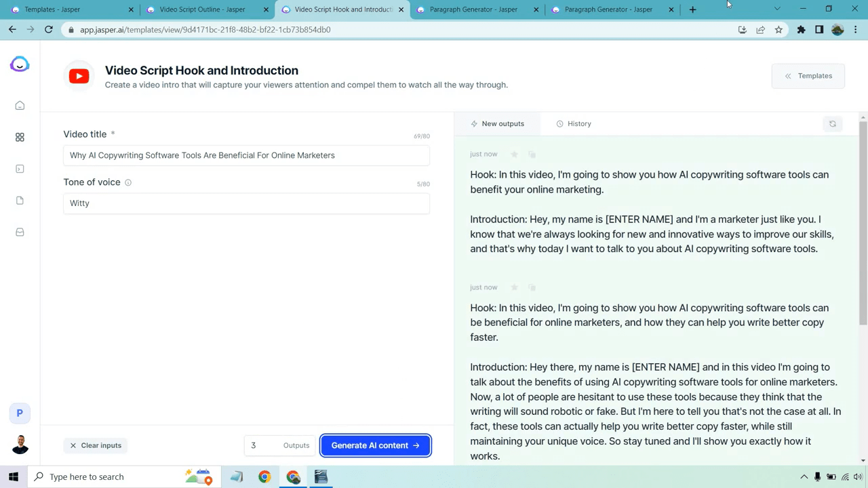This screenshot has height=488, width=868.
Task: Open the Templates grid icon in sidebar
Action: (x=20, y=138)
